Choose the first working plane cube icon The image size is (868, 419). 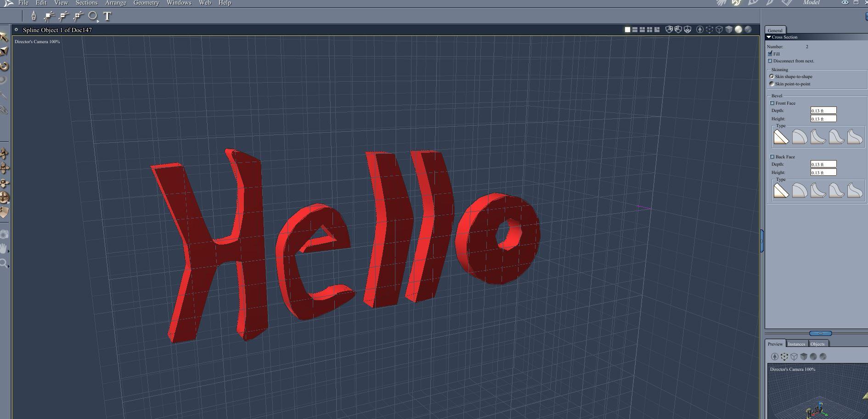click(669, 29)
